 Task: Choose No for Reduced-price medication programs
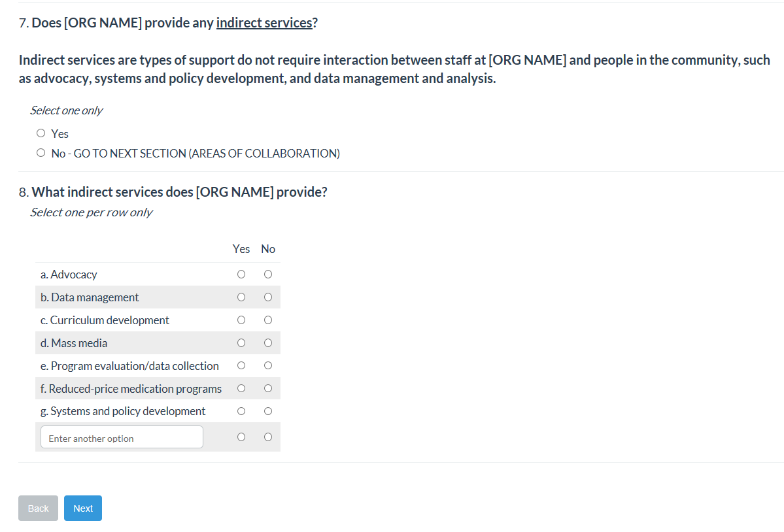click(x=268, y=388)
